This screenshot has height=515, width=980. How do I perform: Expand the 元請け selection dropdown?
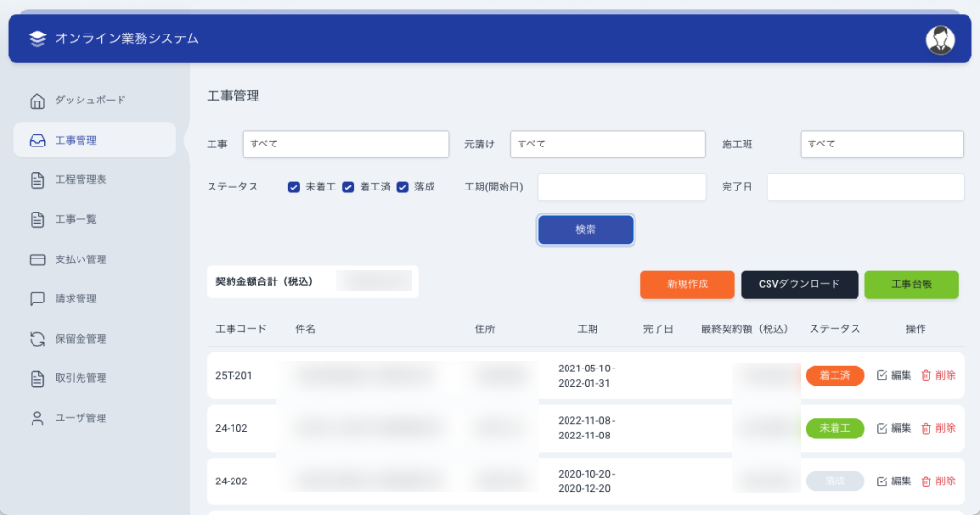point(608,144)
